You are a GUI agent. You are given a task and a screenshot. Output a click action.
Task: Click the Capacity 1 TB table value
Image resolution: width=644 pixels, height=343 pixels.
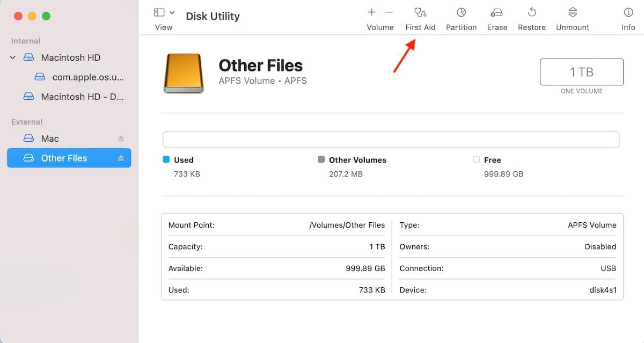click(x=377, y=246)
